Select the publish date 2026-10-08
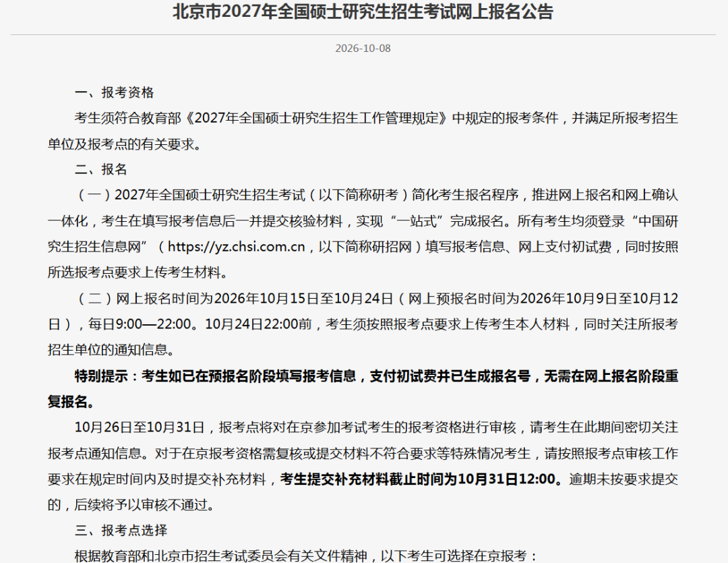 pos(363,49)
